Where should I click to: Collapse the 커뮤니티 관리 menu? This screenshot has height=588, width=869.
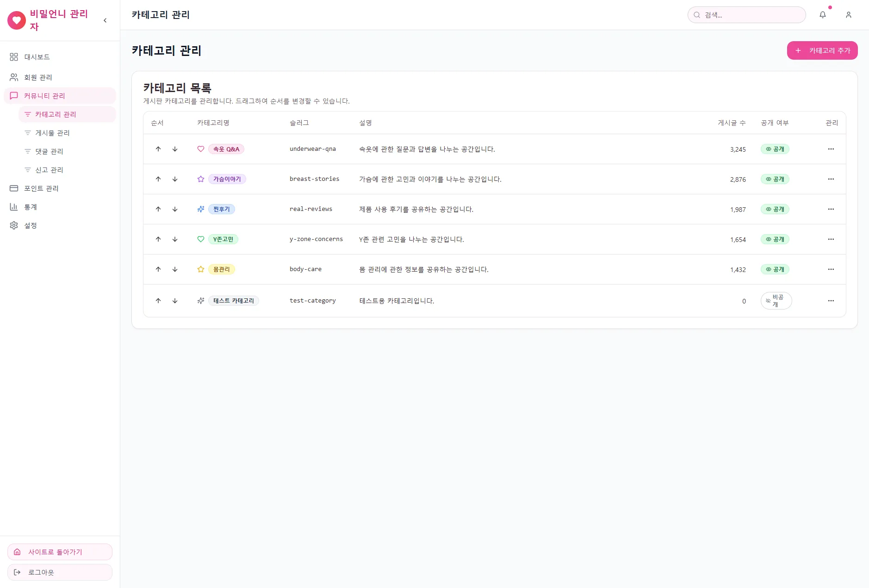(60, 96)
